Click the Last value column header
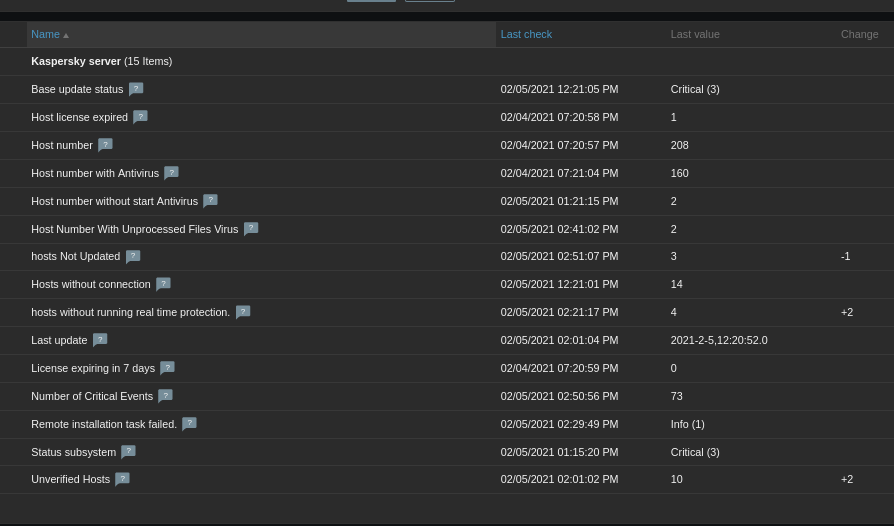 tap(694, 34)
